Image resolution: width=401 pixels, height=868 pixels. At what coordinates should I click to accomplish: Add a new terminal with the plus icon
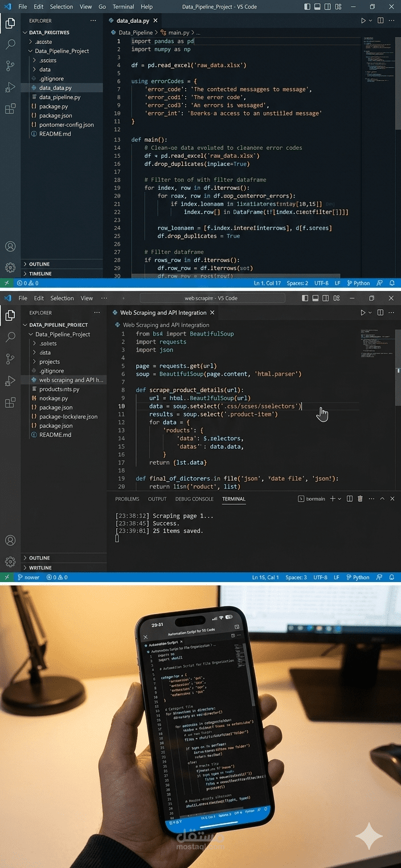pos(333,499)
